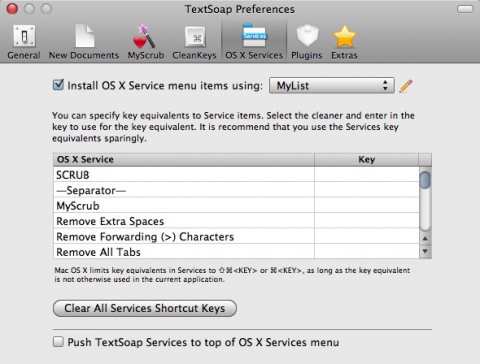Image resolution: width=480 pixels, height=364 pixels.
Task: Click the Key column header
Action: [367, 160]
